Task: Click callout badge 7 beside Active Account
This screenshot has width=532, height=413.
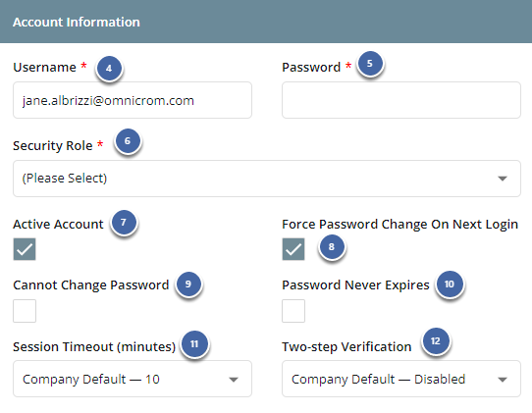Action: [x=124, y=222]
